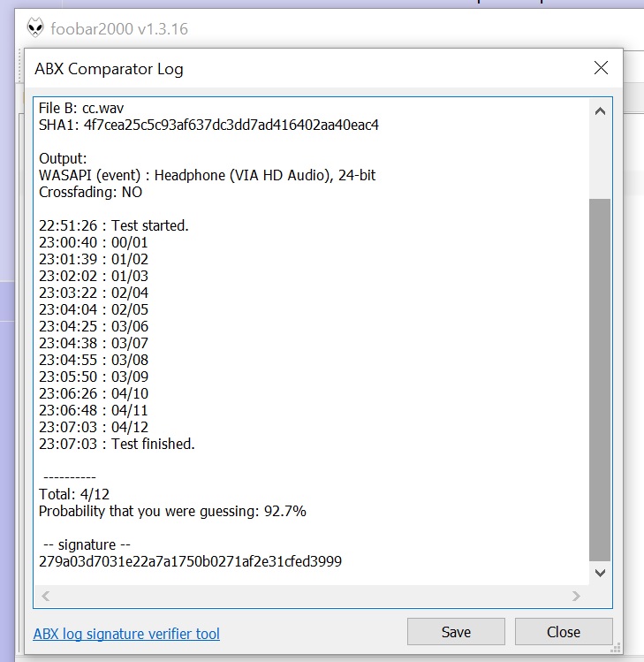Click the '23:07:03 : 04/12' entry
The image size is (644, 662).
[94, 427]
